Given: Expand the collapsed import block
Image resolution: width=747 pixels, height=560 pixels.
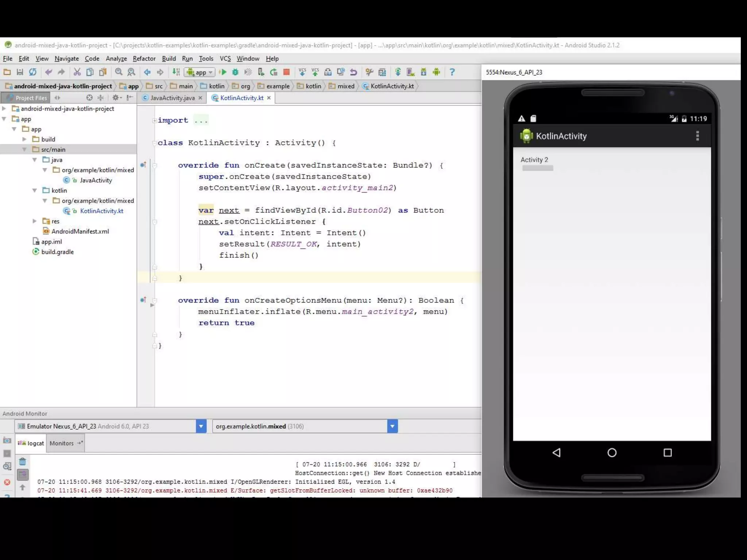Looking at the screenshot, I should pyautogui.click(x=155, y=121).
